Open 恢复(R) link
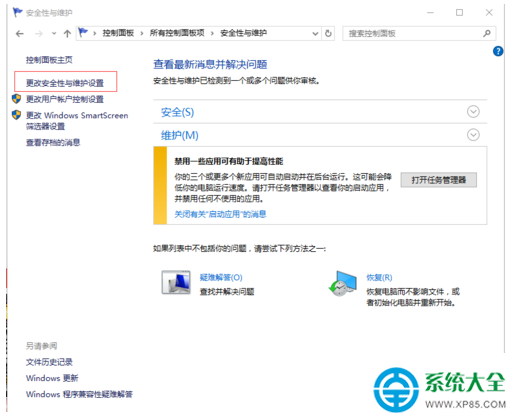The height and width of the screenshot is (415, 508). tap(379, 277)
